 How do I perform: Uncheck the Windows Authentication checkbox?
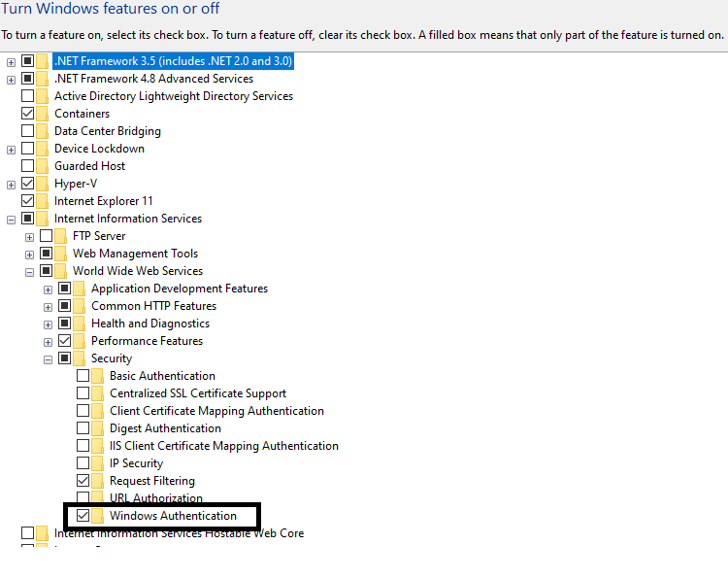83,515
